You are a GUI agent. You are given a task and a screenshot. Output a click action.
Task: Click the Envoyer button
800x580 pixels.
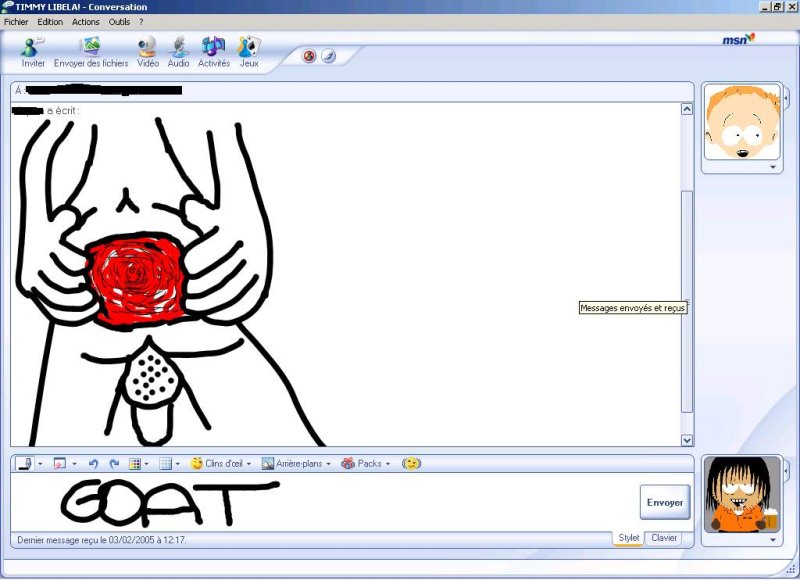pyautogui.click(x=664, y=502)
